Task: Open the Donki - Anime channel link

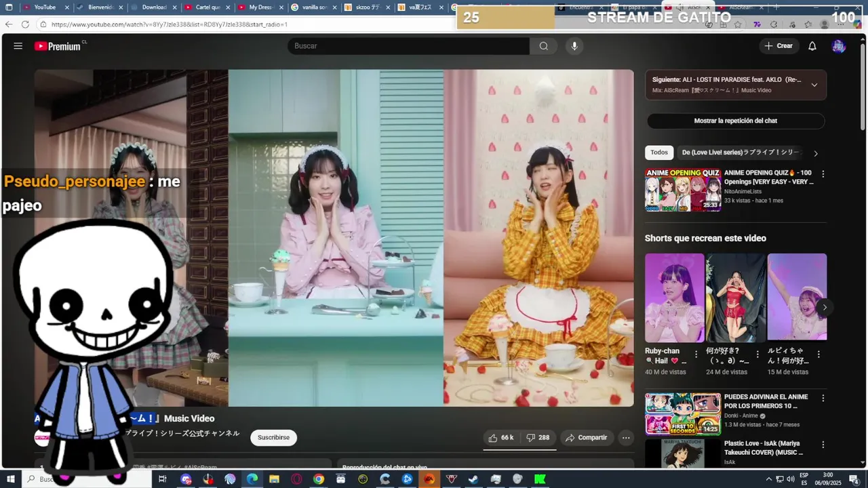Action: click(741, 415)
